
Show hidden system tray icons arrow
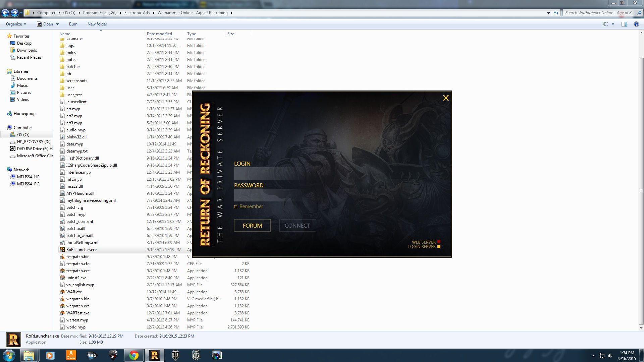(594, 356)
